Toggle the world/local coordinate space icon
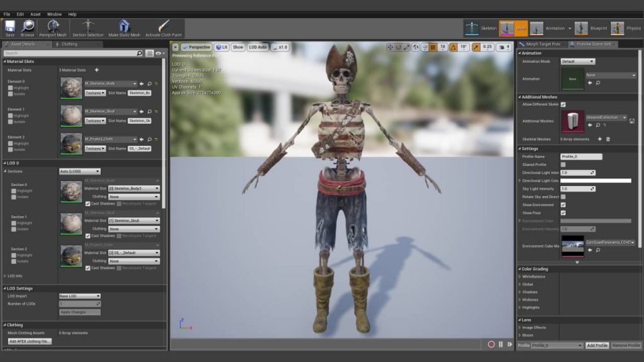 tap(416, 47)
